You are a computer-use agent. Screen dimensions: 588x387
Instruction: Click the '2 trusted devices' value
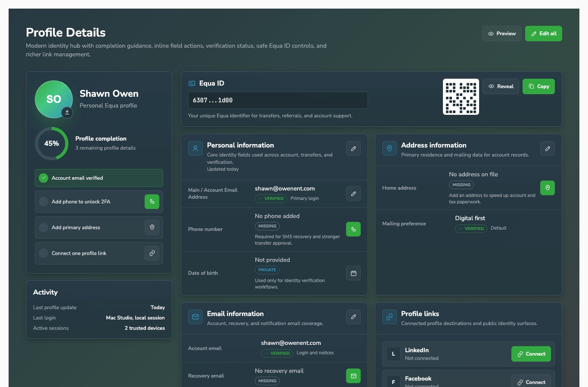145,328
